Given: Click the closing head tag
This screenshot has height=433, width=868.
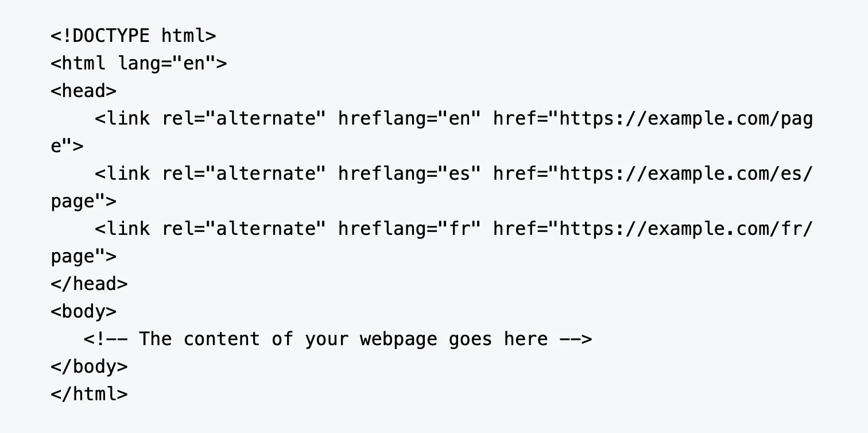Looking at the screenshot, I should [90, 284].
